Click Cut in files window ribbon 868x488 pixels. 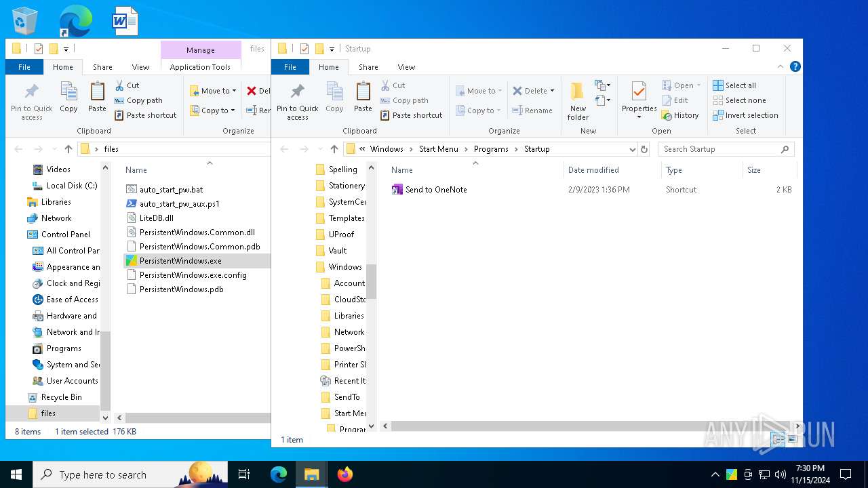pos(127,85)
